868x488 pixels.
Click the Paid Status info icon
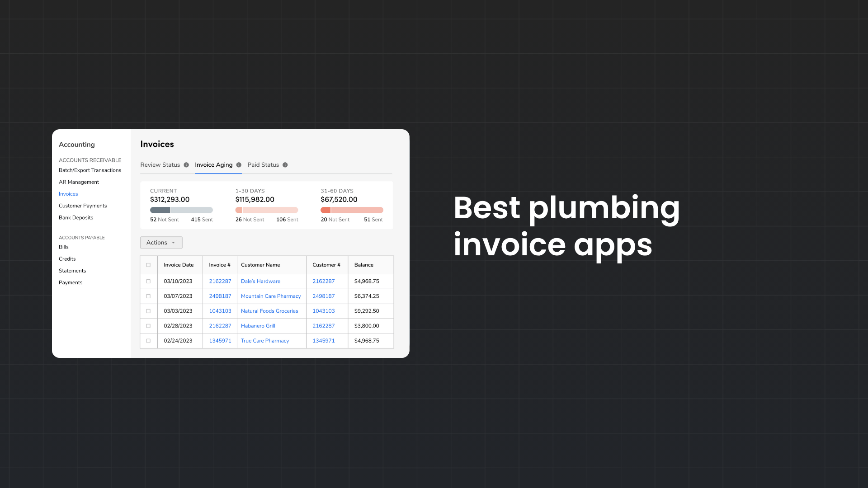point(285,165)
